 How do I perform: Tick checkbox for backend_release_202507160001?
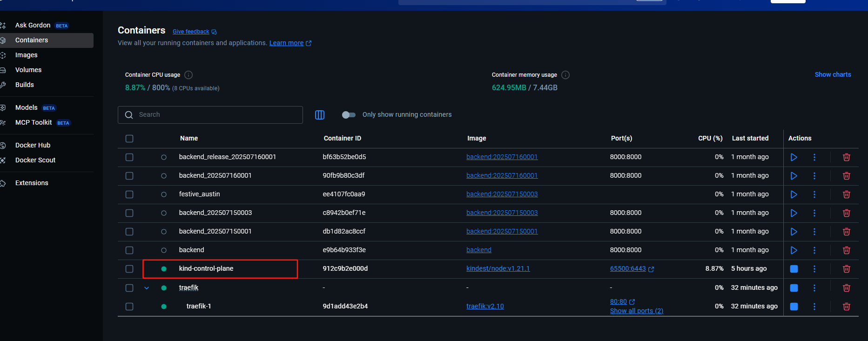tap(129, 157)
